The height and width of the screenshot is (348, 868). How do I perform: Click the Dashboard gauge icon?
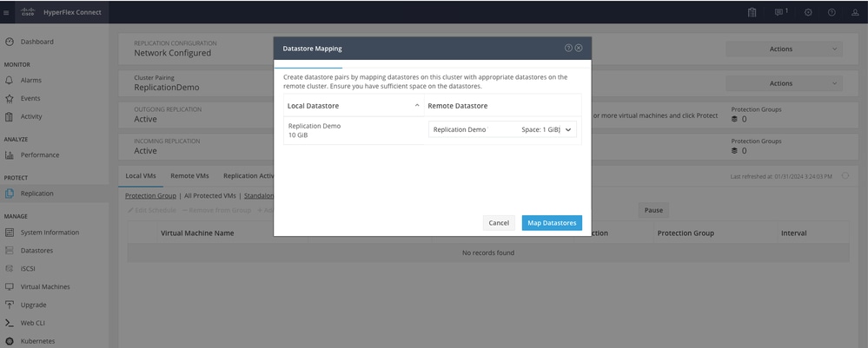[x=9, y=42]
